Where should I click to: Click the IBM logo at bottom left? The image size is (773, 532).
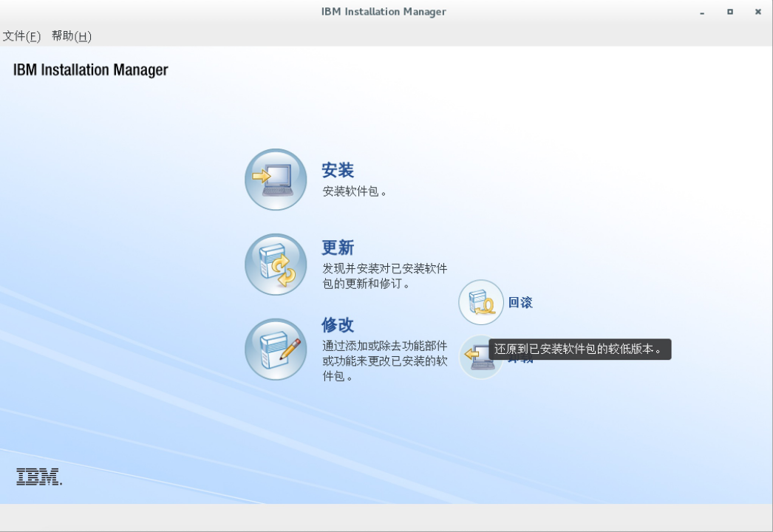coord(38,477)
